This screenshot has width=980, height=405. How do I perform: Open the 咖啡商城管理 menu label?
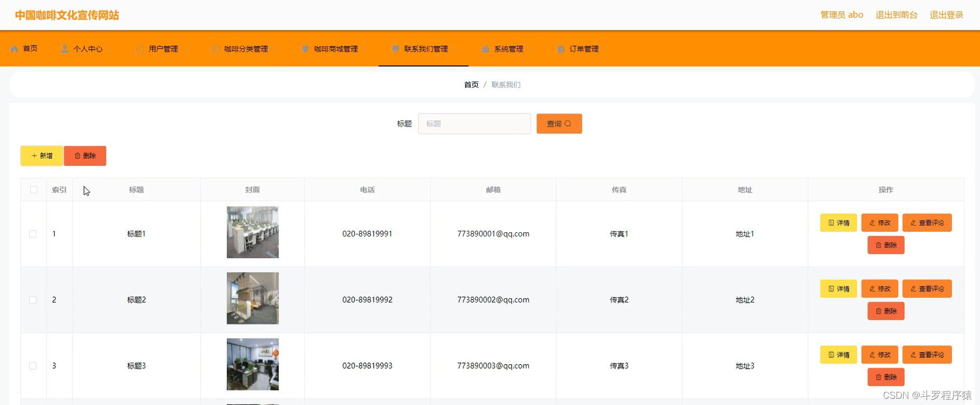pos(336,49)
